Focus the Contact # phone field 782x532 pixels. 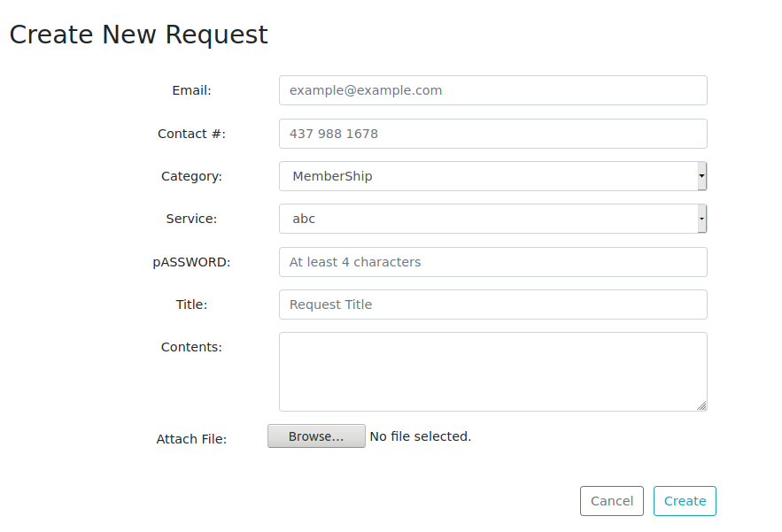492,134
